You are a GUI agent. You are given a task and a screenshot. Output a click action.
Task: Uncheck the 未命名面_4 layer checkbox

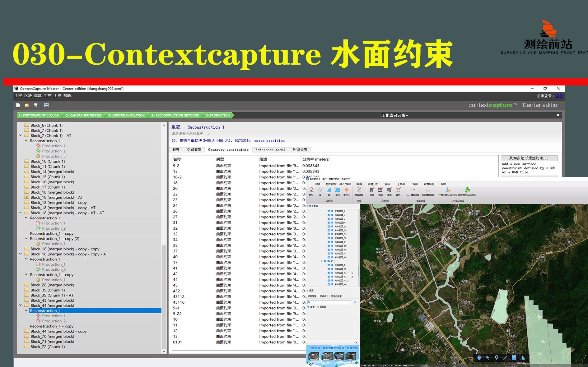(x=329, y=211)
